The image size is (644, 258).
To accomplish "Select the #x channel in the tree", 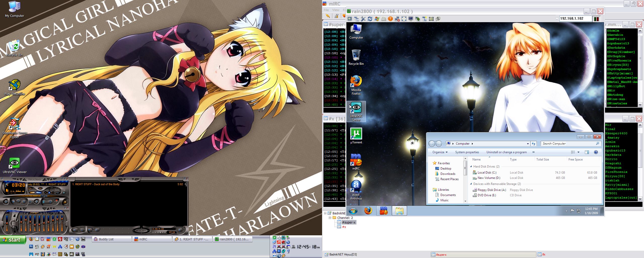I will (x=344, y=227).
